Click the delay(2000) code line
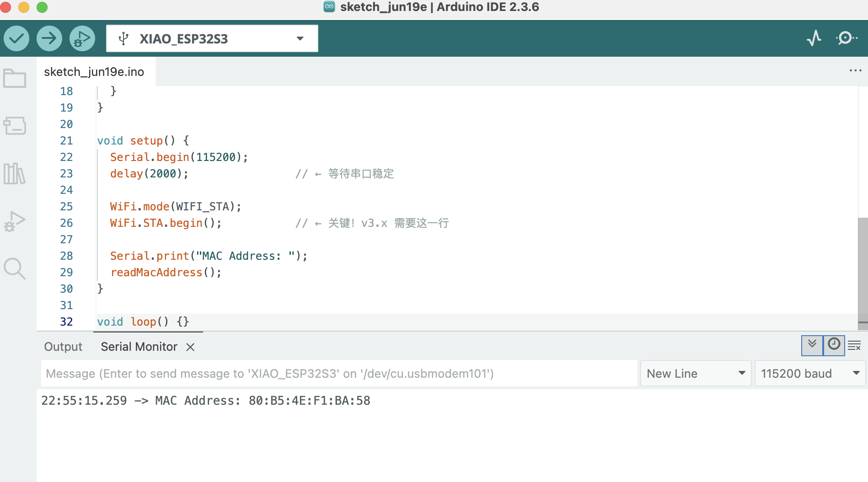The image size is (868, 482). 149,173
